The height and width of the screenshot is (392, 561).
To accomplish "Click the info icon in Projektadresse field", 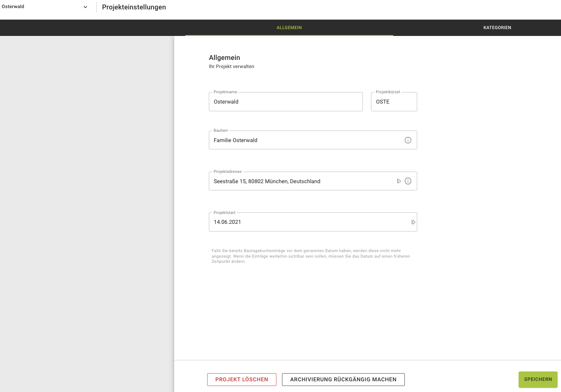I will click(408, 181).
